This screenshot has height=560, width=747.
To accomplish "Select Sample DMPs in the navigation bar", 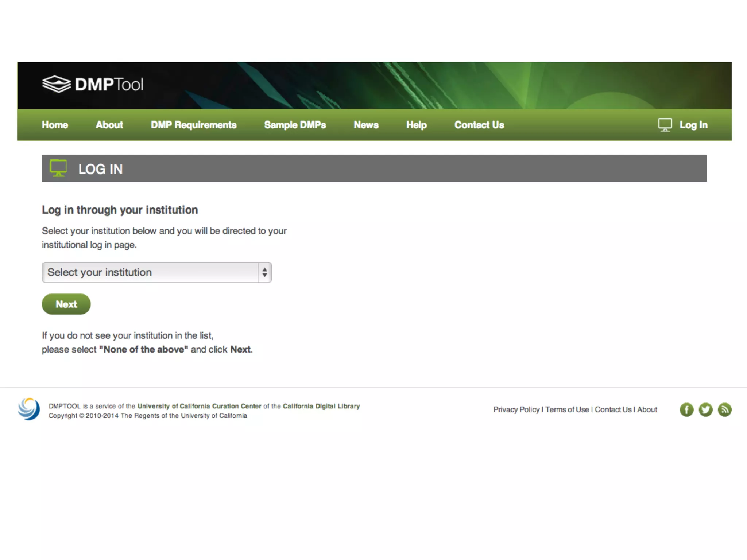I will point(295,125).
